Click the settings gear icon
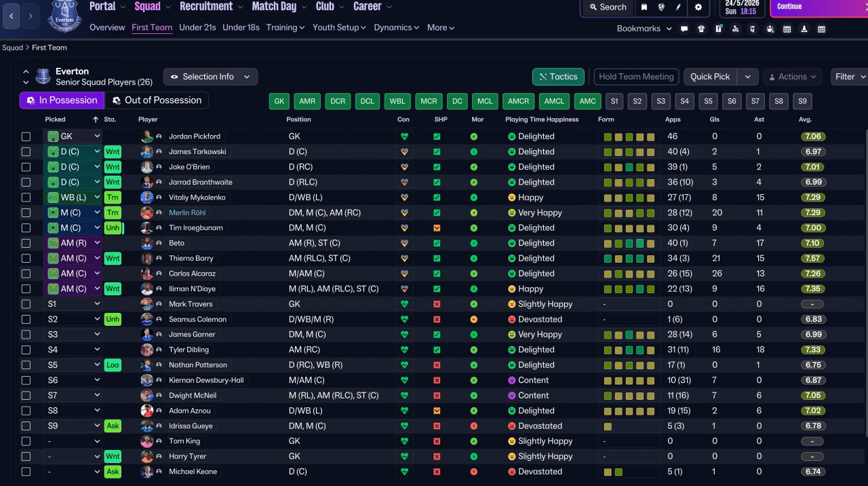The image size is (868, 486). click(698, 7)
